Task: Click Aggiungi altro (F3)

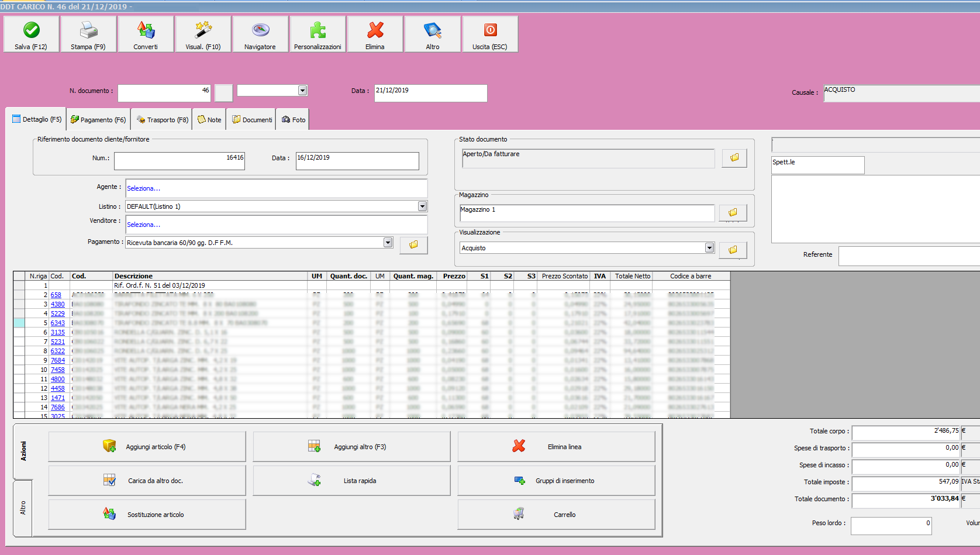Action: tap(351, 447)
